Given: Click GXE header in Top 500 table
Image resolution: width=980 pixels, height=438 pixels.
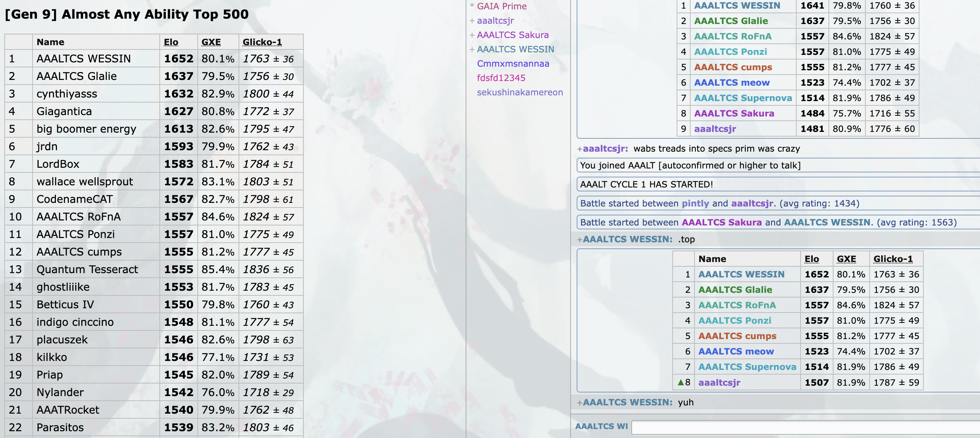Looking at the screenshot, I should click(211, 42).
